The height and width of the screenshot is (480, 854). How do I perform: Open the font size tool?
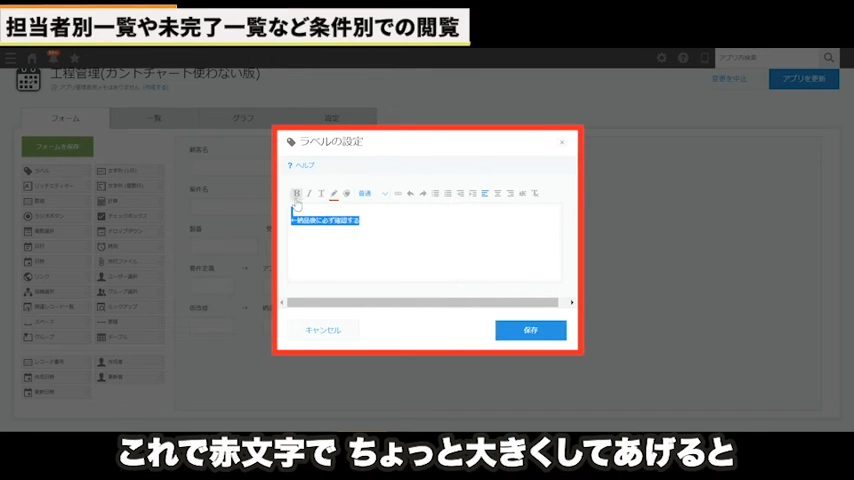(x=321, y=193)
